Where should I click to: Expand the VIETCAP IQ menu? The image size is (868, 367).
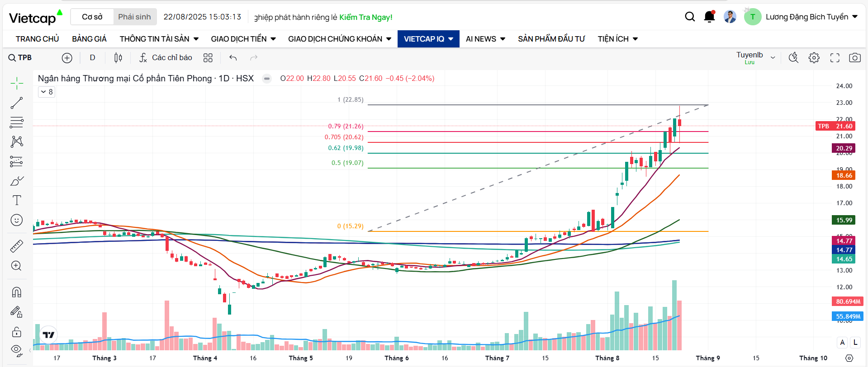pyautogui.click(x=428, y=39)
